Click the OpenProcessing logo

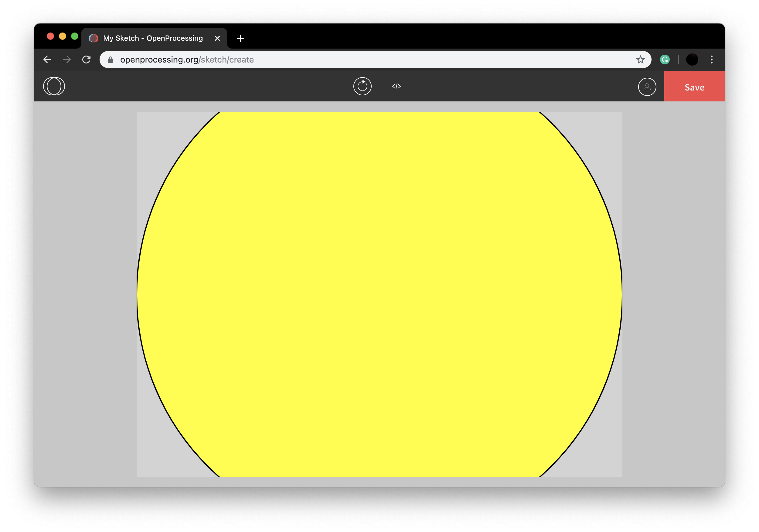coord(54,87)
